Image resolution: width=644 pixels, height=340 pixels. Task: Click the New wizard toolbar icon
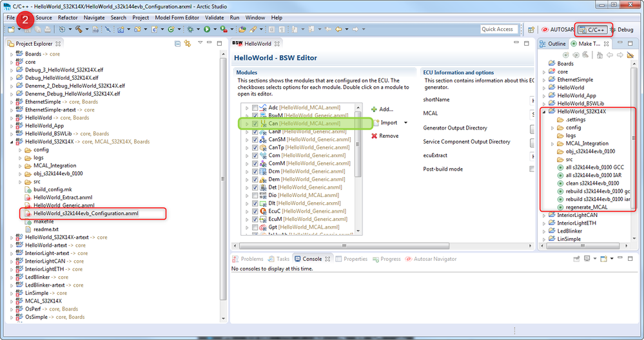click(x=11, y=29)
